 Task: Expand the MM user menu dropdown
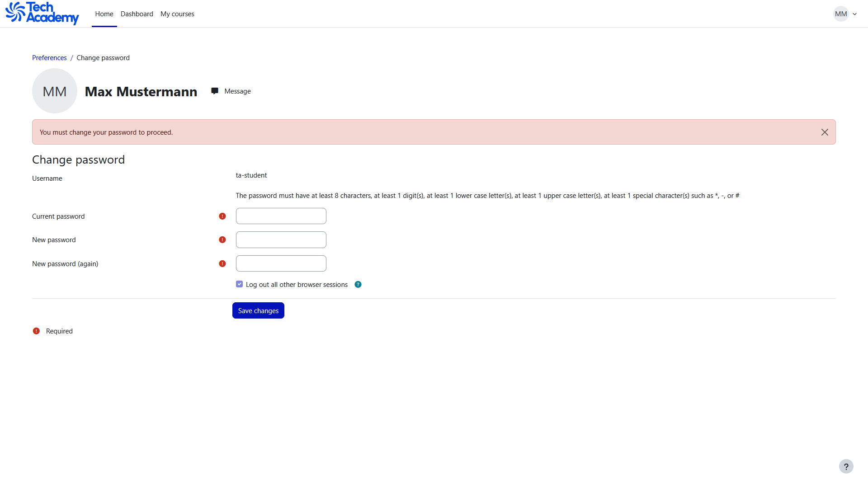(854, 14)
